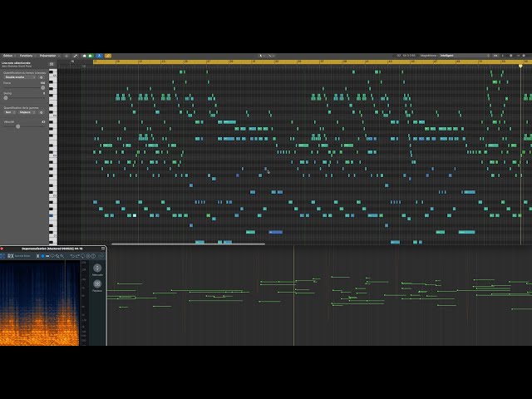Click the playhead marker on the ruler
532x399 pixels.
(520, 66)
